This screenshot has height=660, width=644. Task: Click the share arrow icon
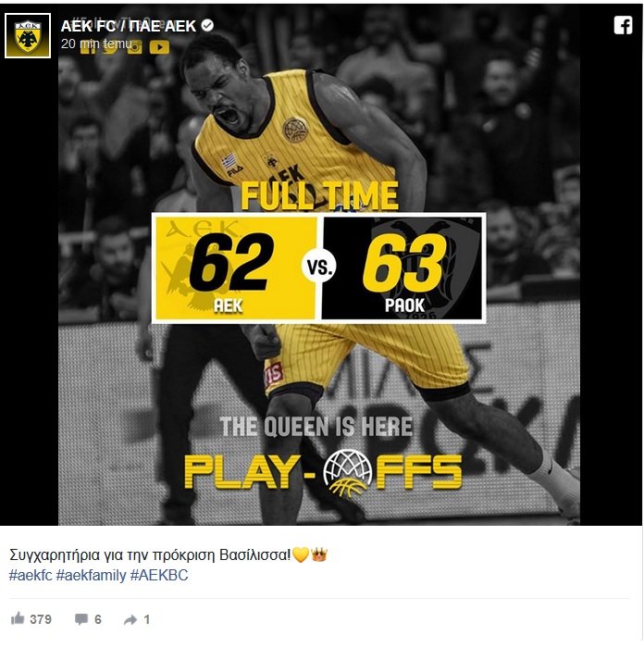point(130,619)
